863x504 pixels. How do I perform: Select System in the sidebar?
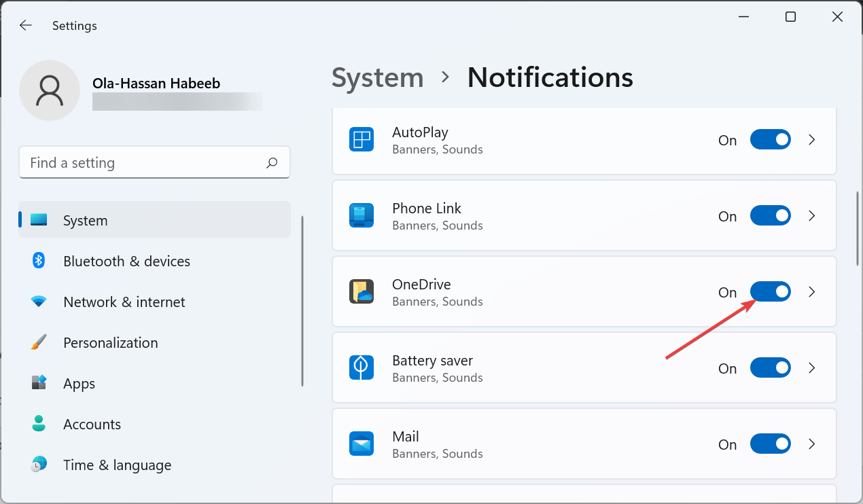[154, 220]
